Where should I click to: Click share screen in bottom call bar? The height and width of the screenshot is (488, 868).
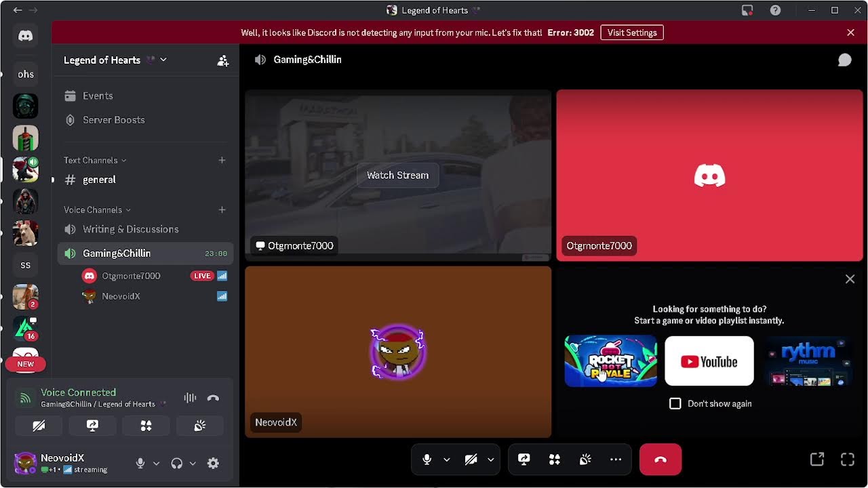[x=524, y=460]
